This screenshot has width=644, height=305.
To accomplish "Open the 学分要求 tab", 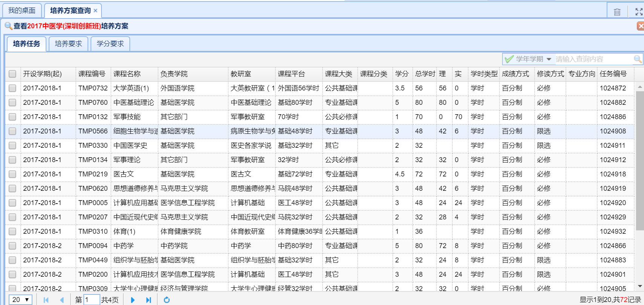I will pos(110,44).
